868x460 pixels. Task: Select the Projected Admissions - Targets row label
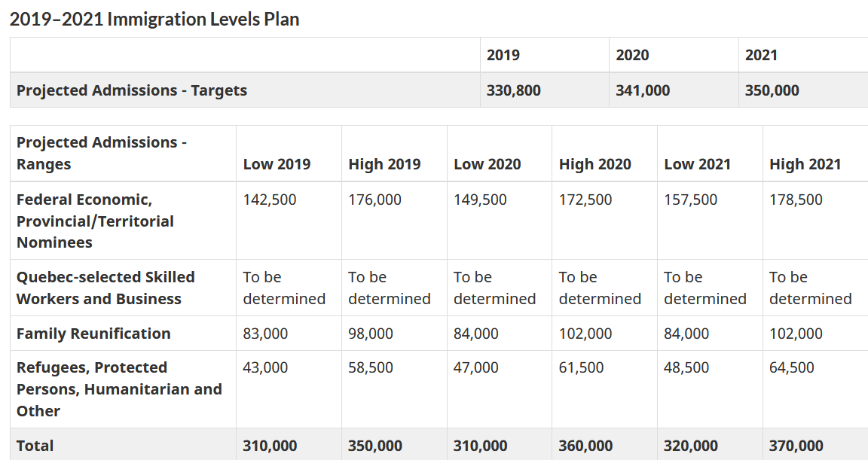pyautogui.click(x=132, y=90)
